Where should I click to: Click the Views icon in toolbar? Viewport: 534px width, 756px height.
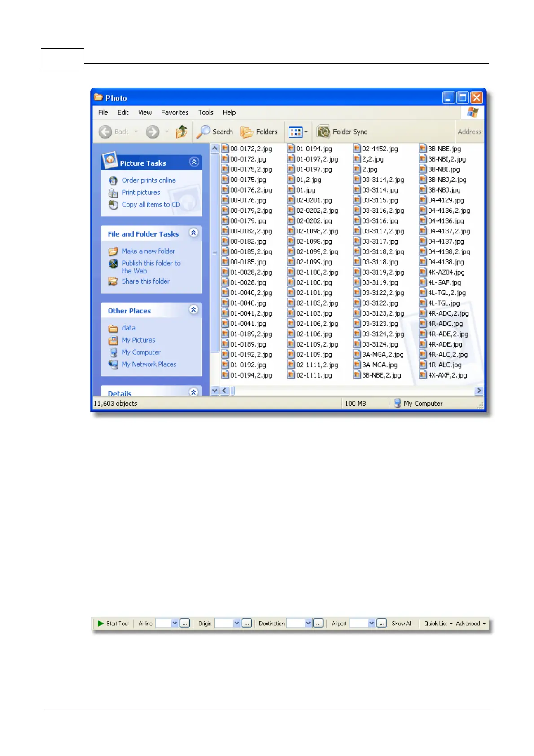296,132
